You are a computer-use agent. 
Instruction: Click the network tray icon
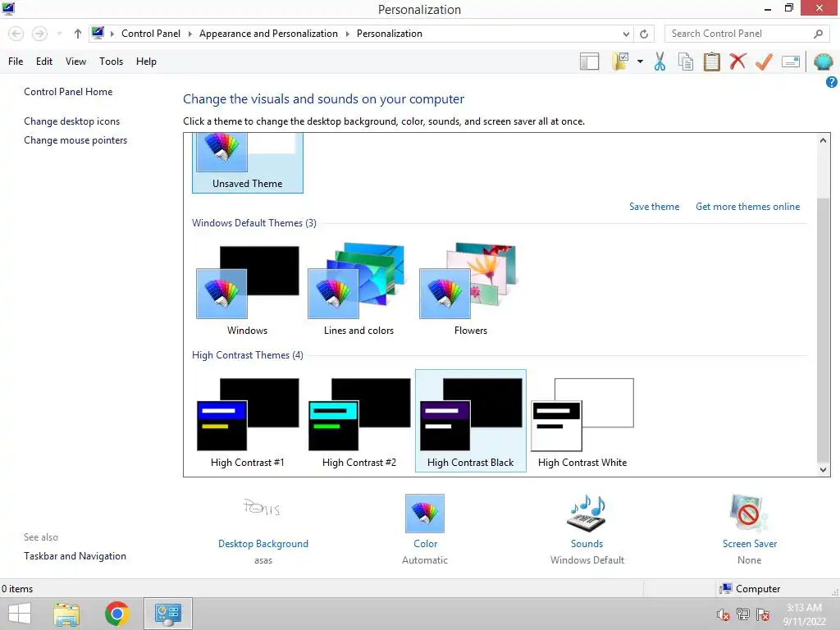743,614
